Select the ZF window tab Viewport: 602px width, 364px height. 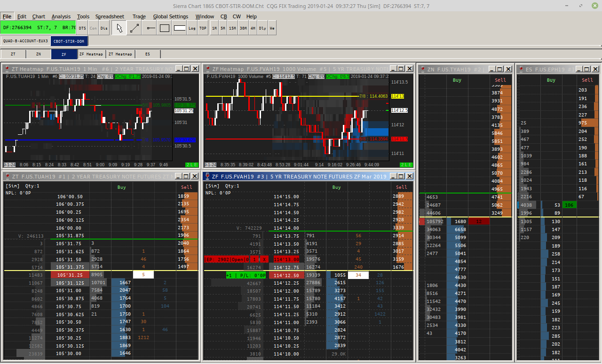pos(64,54)
